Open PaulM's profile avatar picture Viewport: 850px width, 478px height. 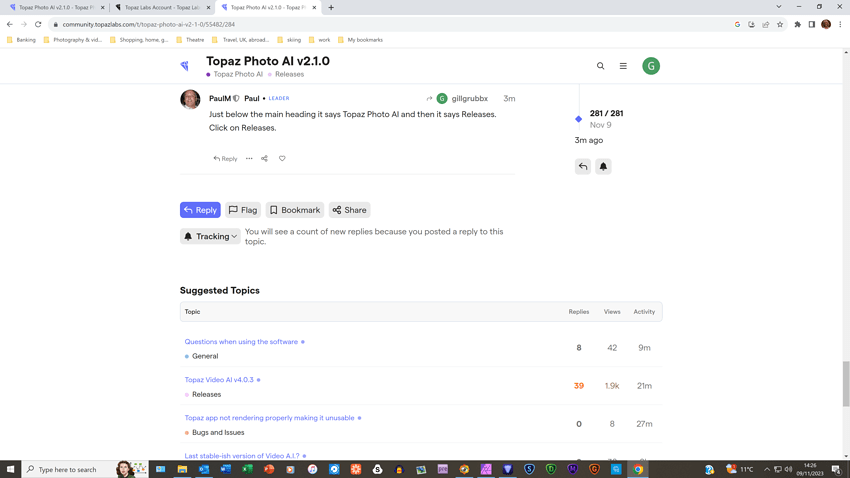[190, 99]
